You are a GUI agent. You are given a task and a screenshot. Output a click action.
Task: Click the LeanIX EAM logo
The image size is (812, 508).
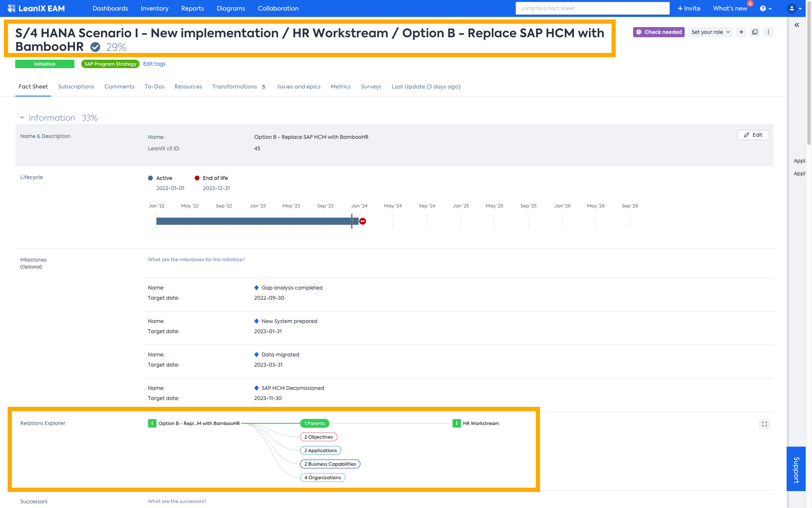pos(36,8)
